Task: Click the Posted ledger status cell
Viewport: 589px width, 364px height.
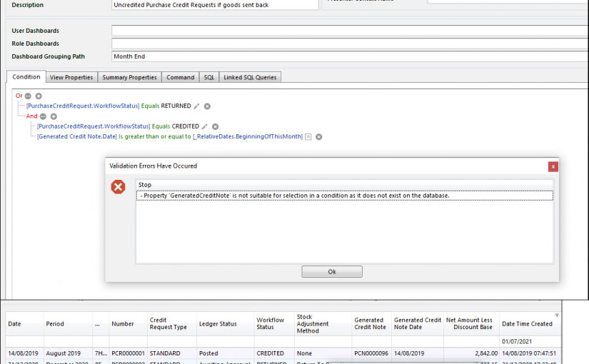Action: click(226, 353)
